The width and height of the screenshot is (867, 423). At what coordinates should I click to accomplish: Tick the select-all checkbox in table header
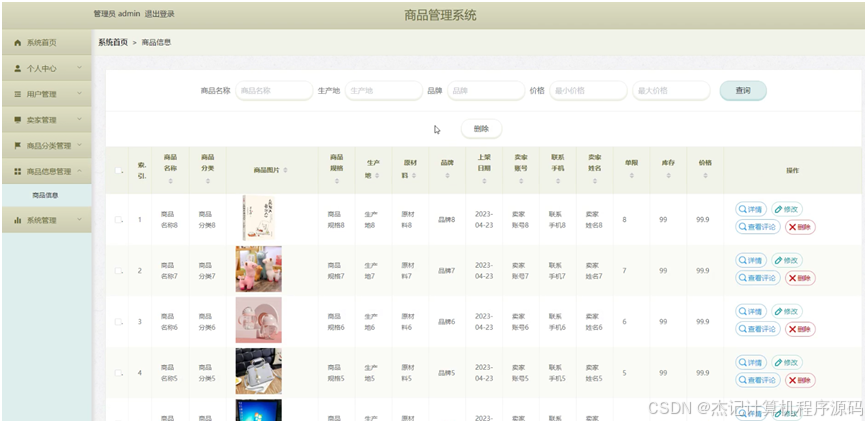click(x=118, y=170)
